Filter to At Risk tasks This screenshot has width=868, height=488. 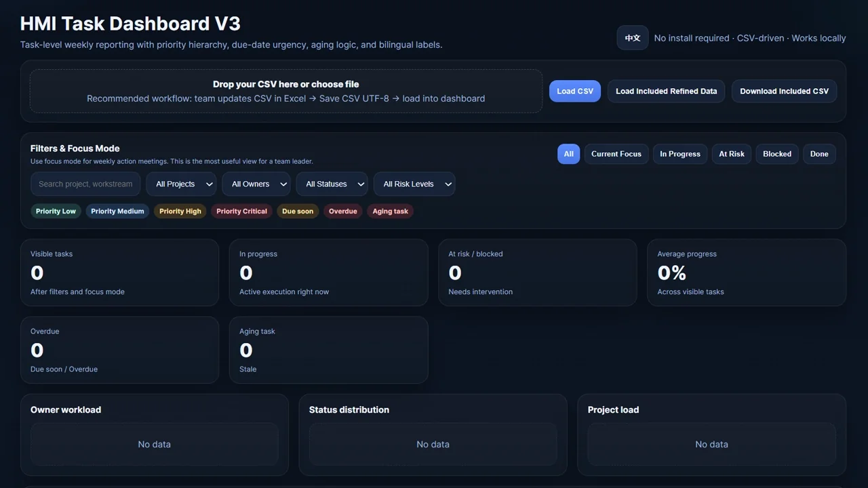tap(732, 154)
